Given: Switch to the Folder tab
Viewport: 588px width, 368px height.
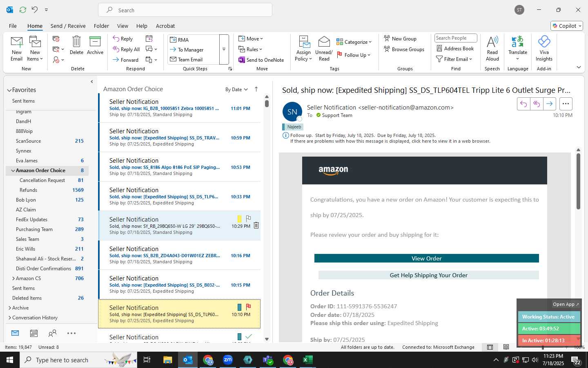Looking at the screenshot, I should click(x=101, y=26).
